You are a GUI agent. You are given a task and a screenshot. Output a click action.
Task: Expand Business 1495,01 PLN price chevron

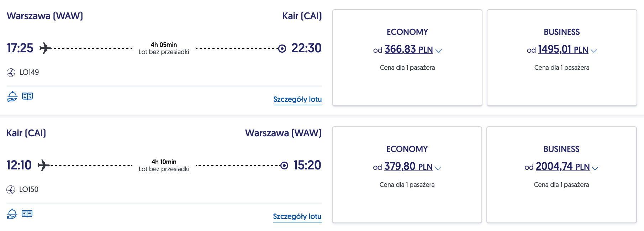coord(594,51)
